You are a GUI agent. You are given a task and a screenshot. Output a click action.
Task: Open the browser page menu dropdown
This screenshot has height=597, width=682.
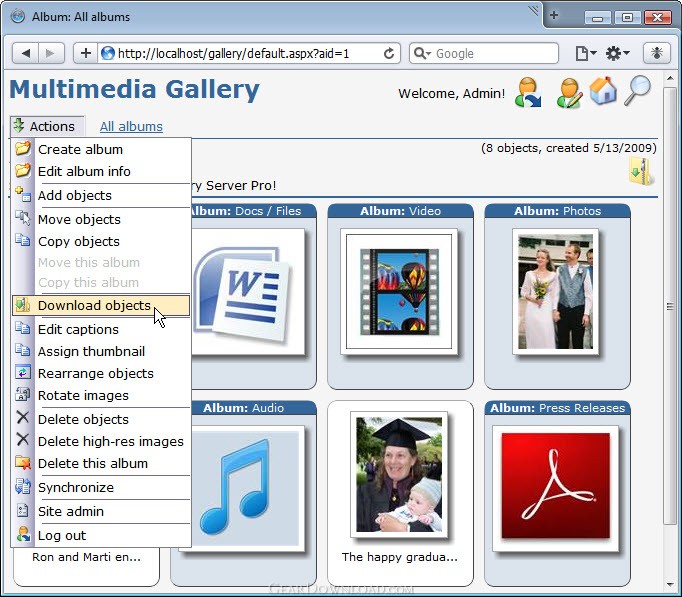[585, 53]
